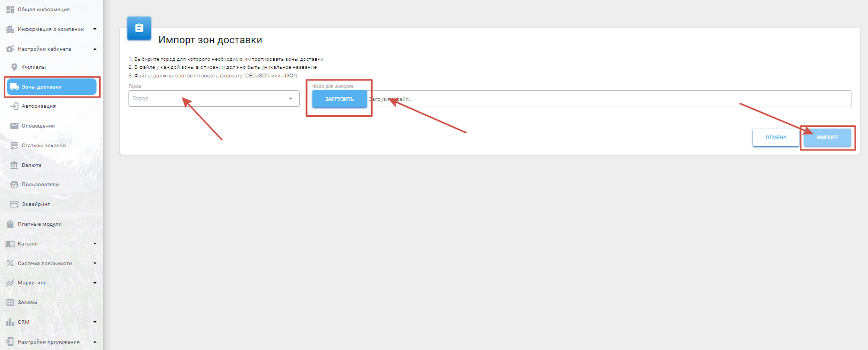Click the ОТМЕНА button
Viewport: 868px width, 350px height.
coord(776,138)
